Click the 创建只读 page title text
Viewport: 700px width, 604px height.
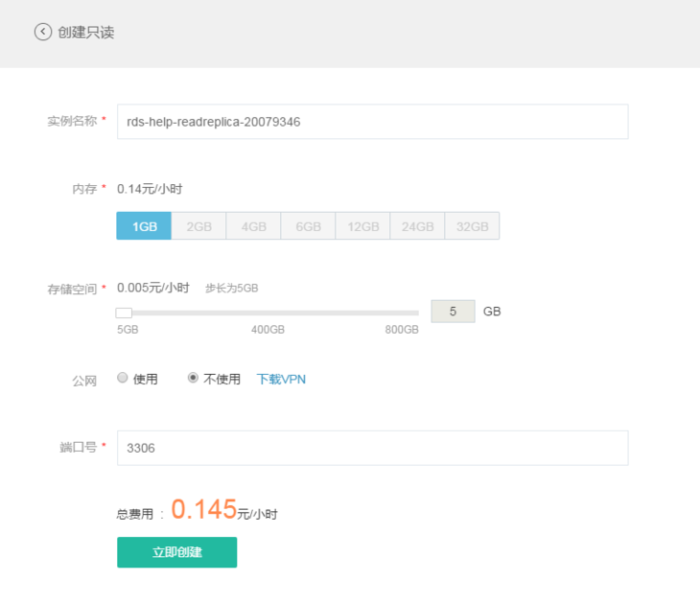point(86,32)
